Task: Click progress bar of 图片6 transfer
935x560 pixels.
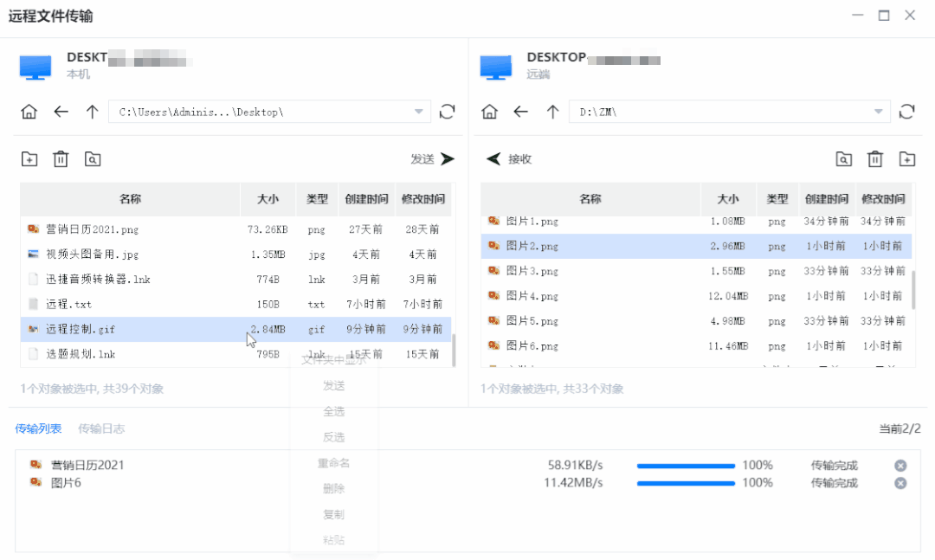Action: pos(686,483)
